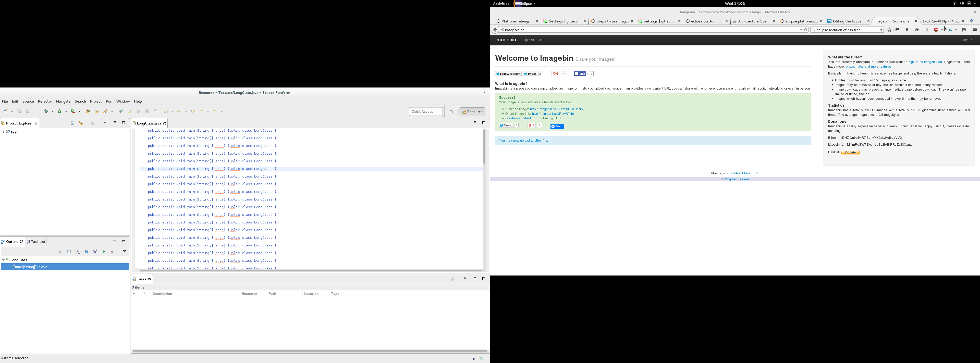Open the Navigate menu in Eclipse
The width and height of the screenshot is (980, 363).
pos(63,102)
